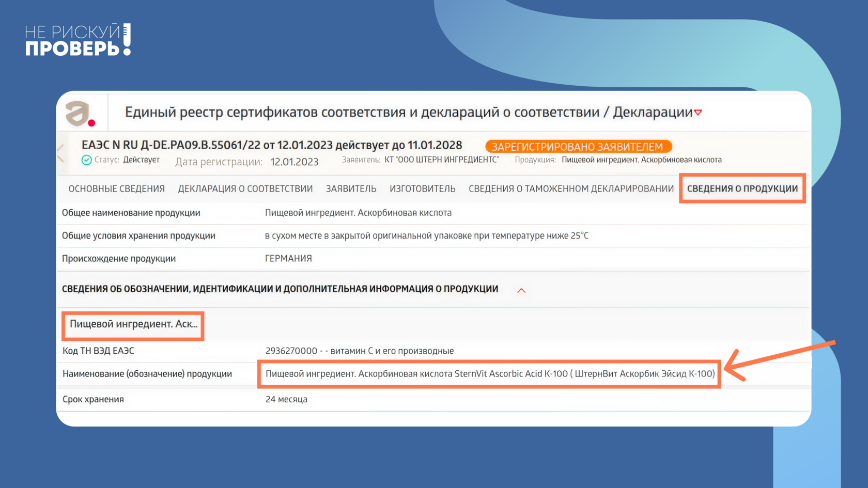The height and width of the screenshot is (488, 868).
Task: Click the Общее наименование продукции value
Action: 359,213
